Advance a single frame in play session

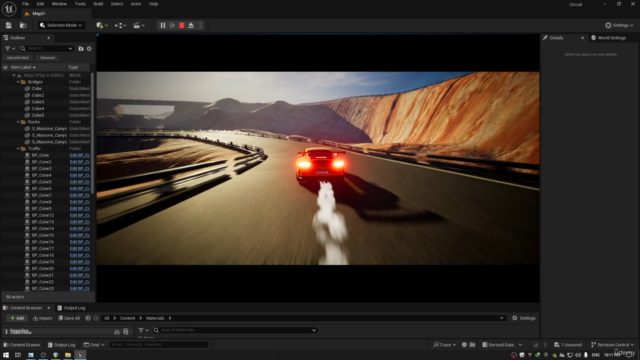click(172, 25)
